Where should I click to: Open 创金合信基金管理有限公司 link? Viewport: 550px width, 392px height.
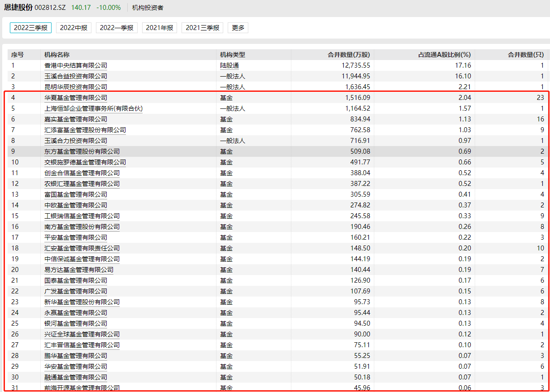tap(82, 173)
